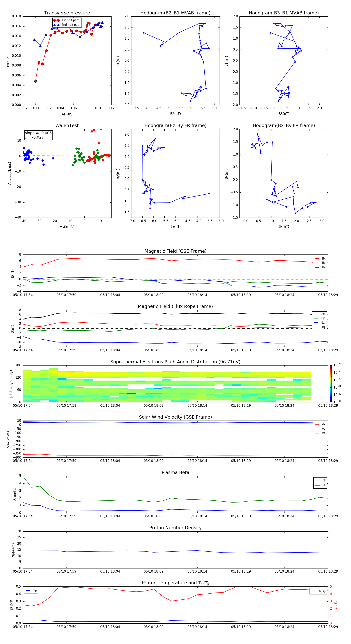Click the WalenTest scatter plot area
The height and width of the screenshot is (644, 351).
point(67,173)
